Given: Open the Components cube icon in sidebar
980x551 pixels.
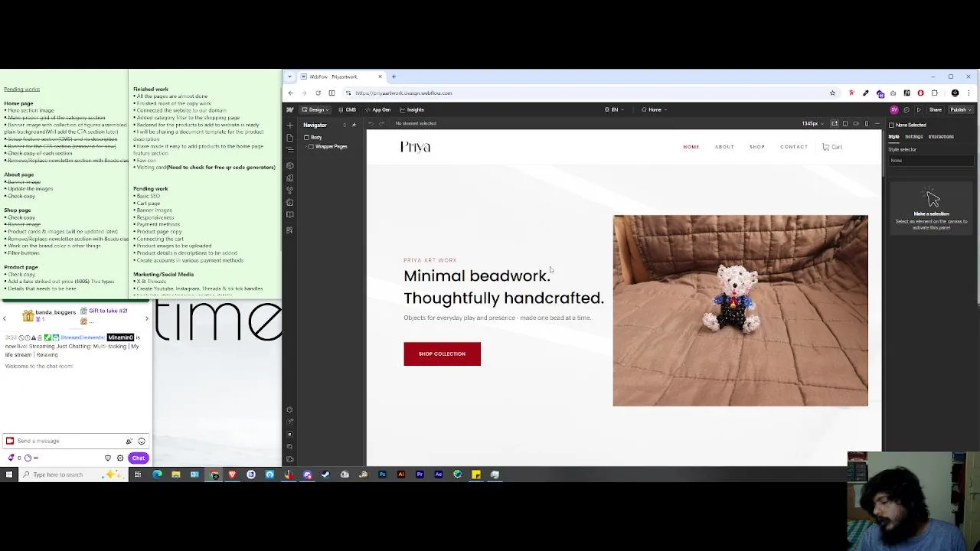Looking at the screenshot, I should click(x=289, y=165).
